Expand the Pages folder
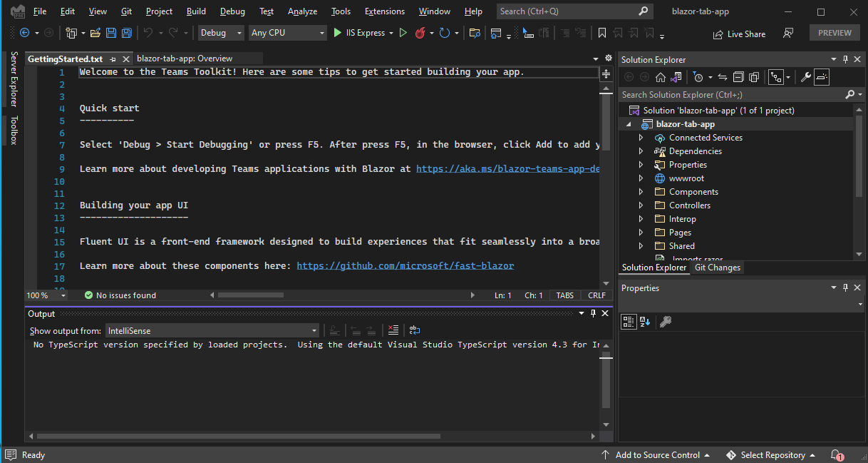The image size is (868, 463). (x=641, y=233)
